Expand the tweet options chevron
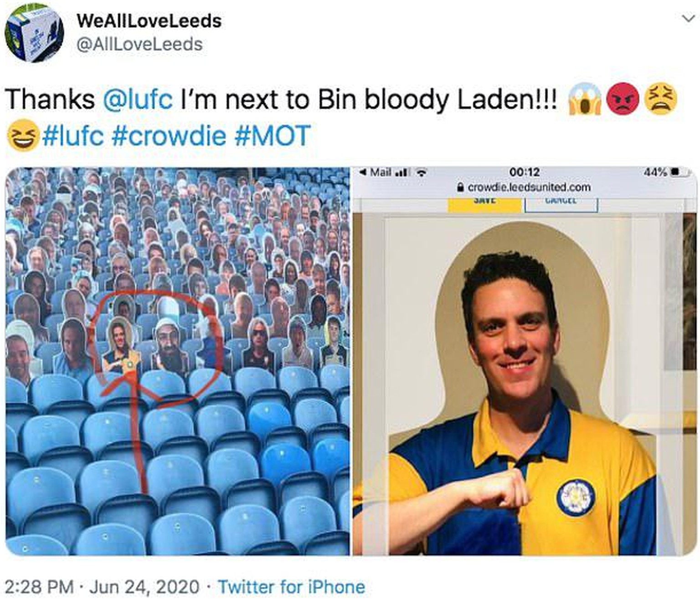Viewport: 700px width, 600px height. [688, 19]
